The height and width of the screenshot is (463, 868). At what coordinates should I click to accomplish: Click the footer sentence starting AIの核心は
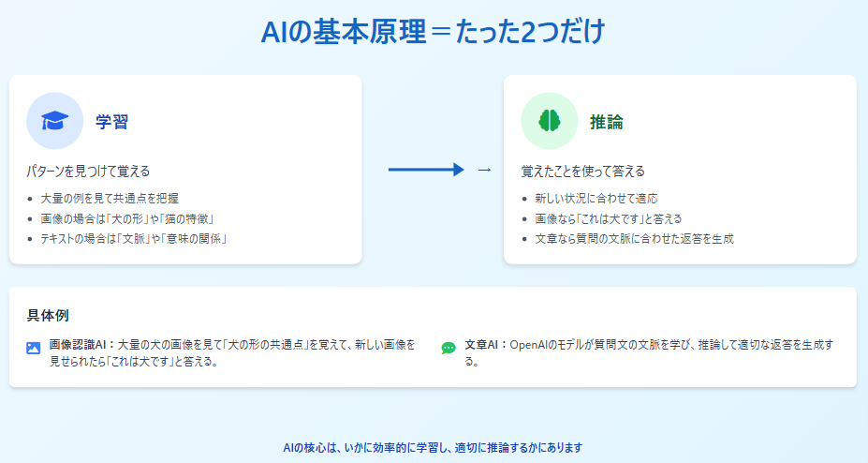pyautogui.click(x=434, y=447)
